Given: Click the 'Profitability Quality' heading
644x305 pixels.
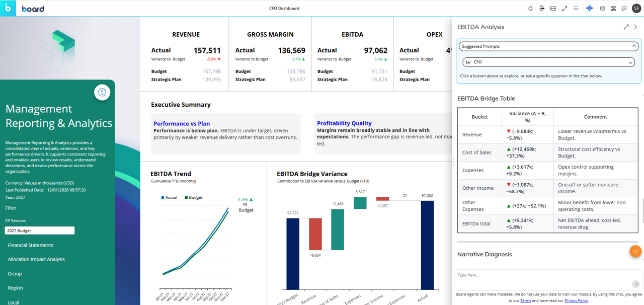Looking at the screenshot, I should pyautogui.click(x=344, y=123).
